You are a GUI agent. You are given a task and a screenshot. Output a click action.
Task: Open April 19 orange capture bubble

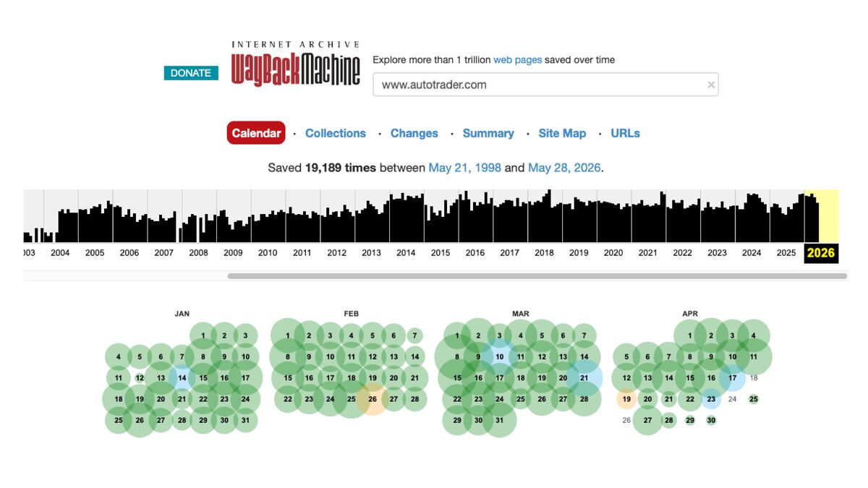(x=626, y=399)
